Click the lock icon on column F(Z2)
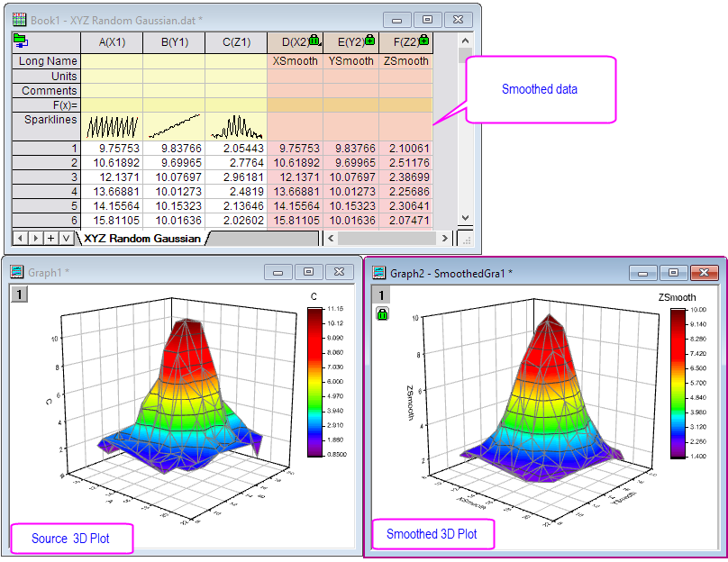This screenshot has width=728, height=562. (x=423, y=41)
